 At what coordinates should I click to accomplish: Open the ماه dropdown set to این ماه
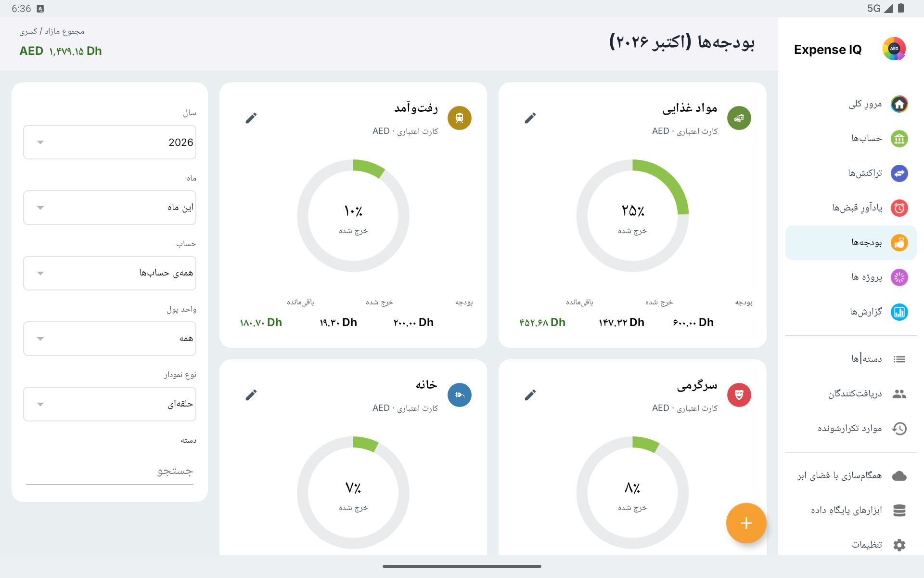pyautogui.click(x=110, y=208)
